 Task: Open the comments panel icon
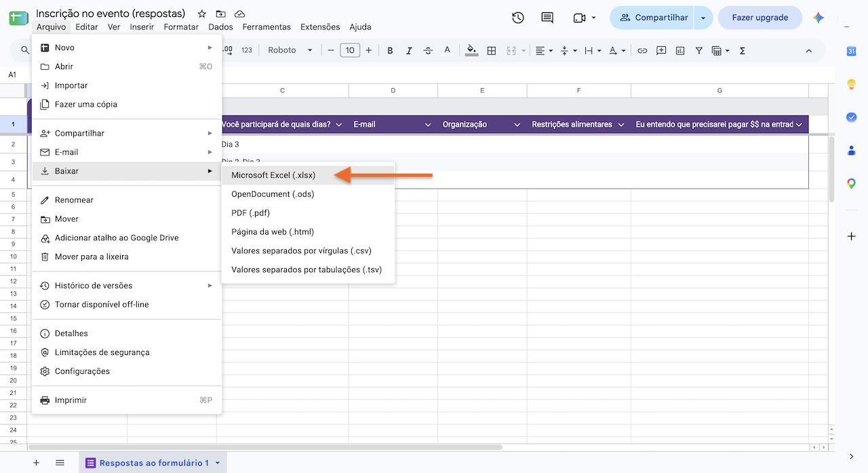tap(547, 18)
